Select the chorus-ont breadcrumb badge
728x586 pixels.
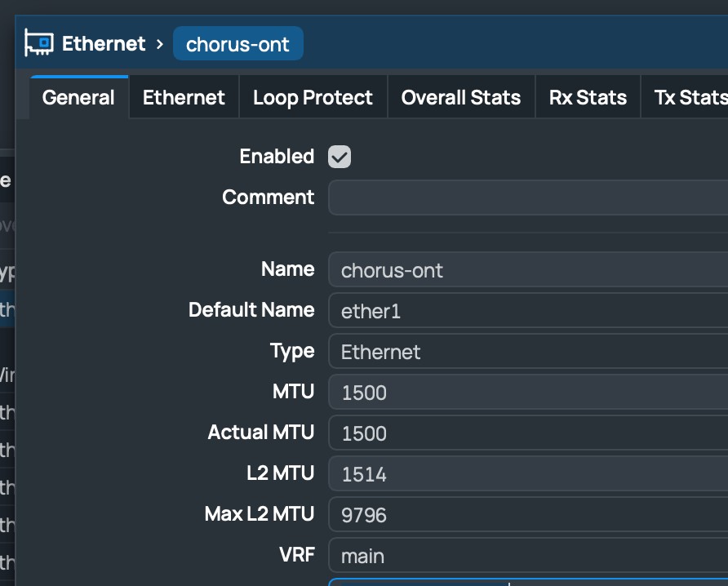237,44
